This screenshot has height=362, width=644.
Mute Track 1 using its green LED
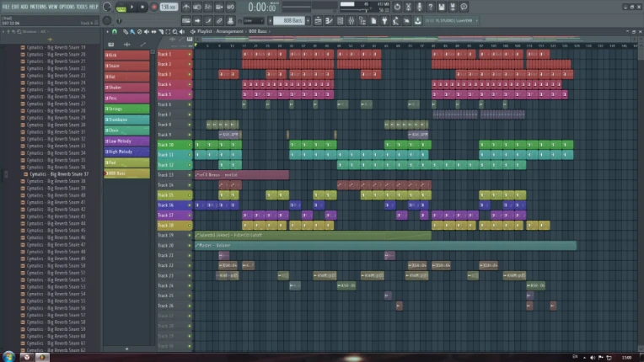189,54
